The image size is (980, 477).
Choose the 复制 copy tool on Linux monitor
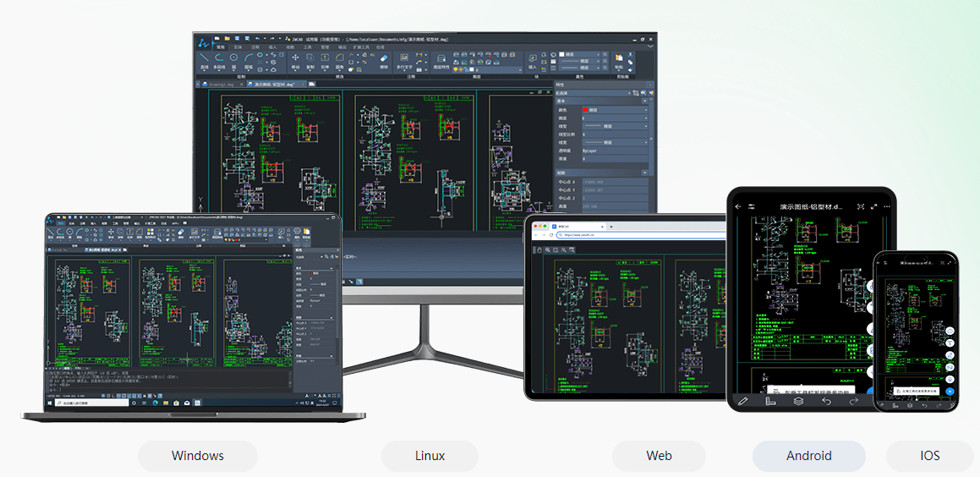[310, 61]
